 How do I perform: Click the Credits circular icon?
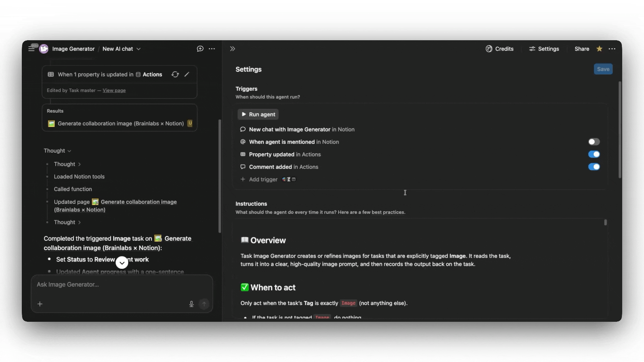tap(489, 49)
